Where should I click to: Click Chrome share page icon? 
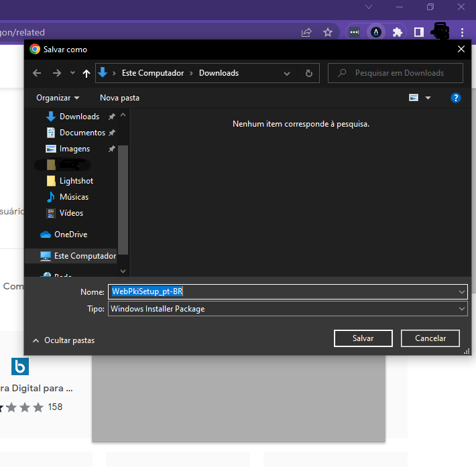306,32
